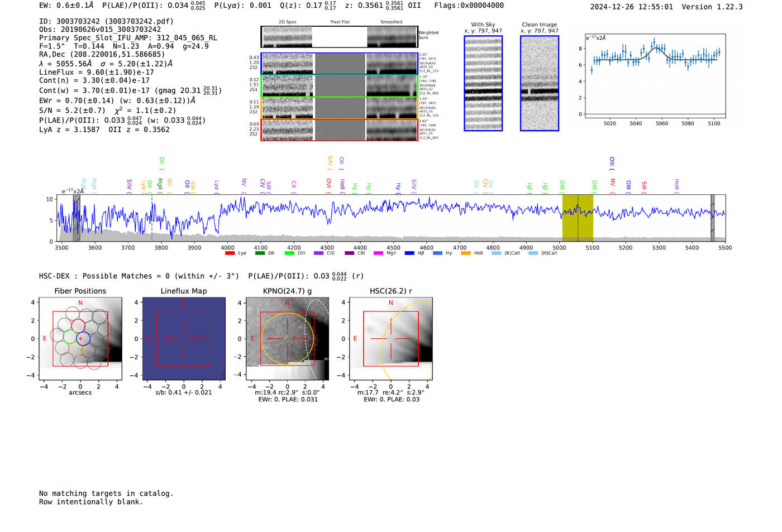782x532 pixels.
Task: Click the Fiber Positions panel image
Action: point(80,339)
